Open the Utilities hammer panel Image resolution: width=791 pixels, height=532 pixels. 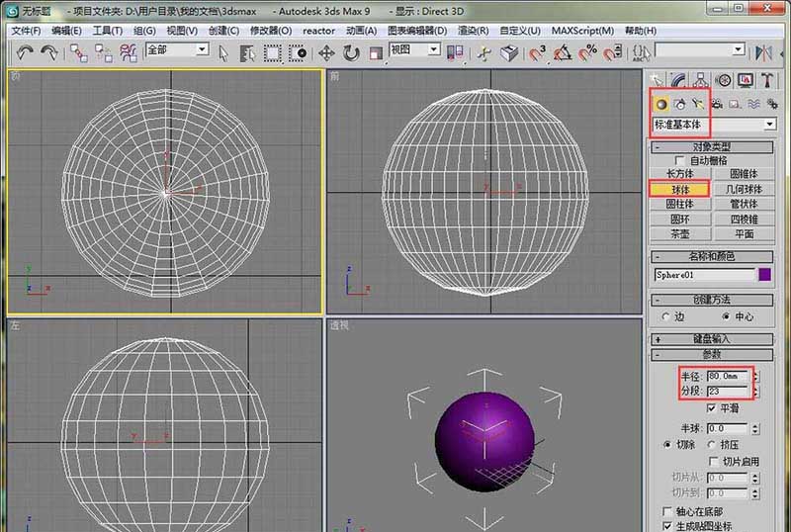pos(766,80)
